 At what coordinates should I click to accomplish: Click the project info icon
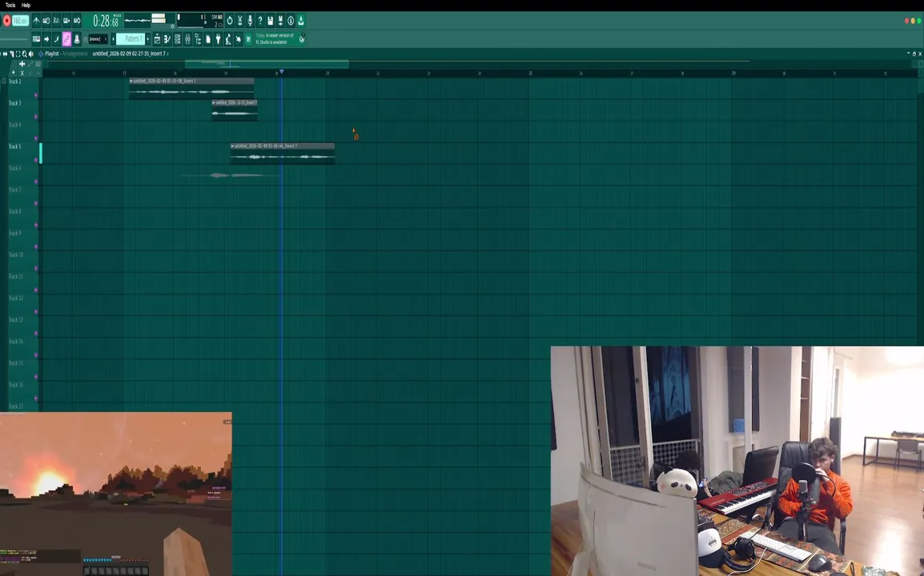pos(291,21)
